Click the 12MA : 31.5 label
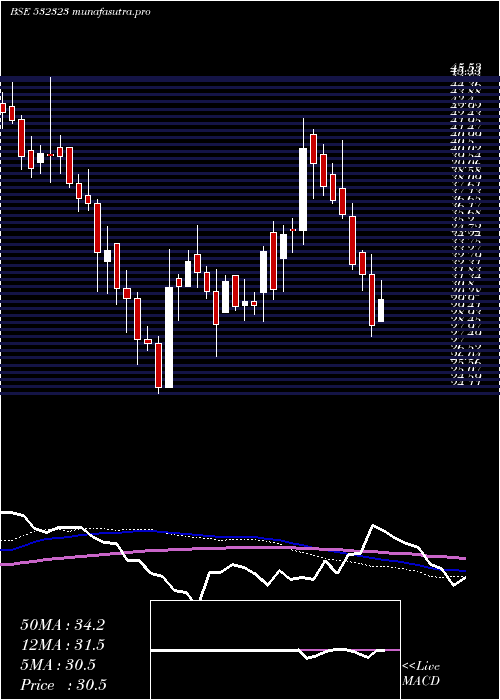500x700 pixels. (62, 645)
